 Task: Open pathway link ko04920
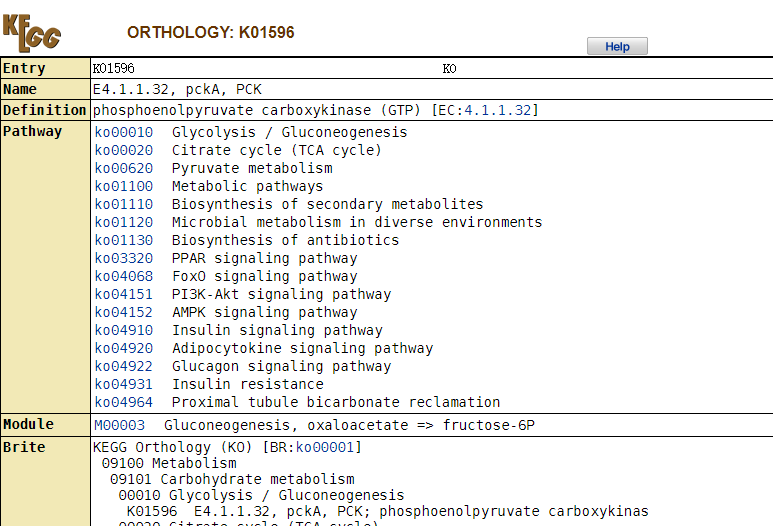tap(124, 348)
